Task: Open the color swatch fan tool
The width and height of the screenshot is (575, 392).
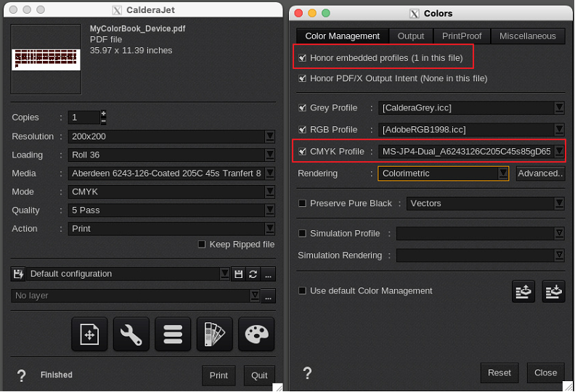Action: coord(214,335)
